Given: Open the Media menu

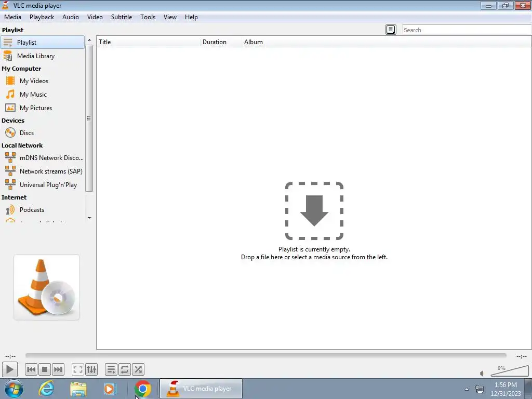Looking at the screenshot, I should [12, 17].
